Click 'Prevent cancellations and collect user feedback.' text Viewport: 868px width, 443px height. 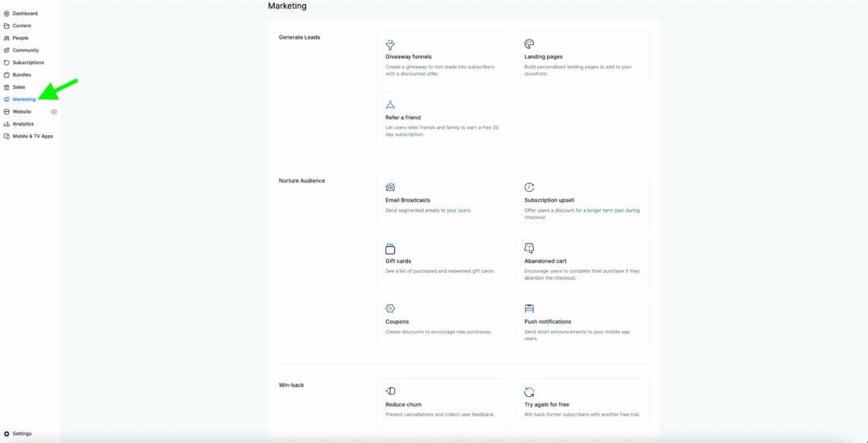(439, 414)
